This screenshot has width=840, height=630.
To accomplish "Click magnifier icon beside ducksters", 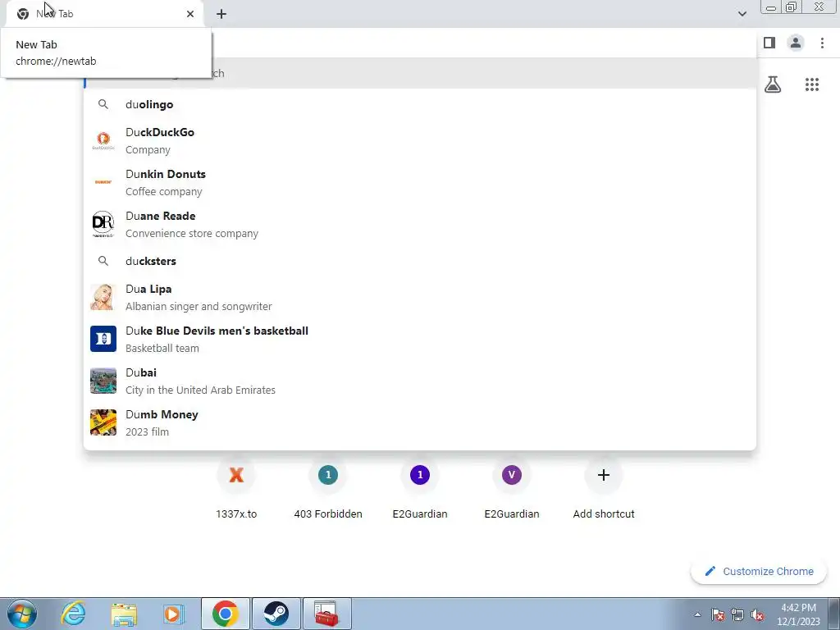I will click(x=103, y=261).
